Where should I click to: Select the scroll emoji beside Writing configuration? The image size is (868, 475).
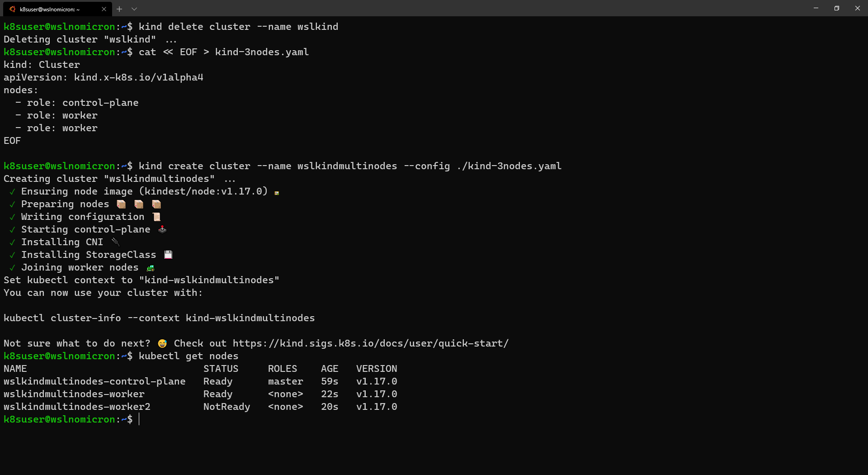(x=157, y=217)
